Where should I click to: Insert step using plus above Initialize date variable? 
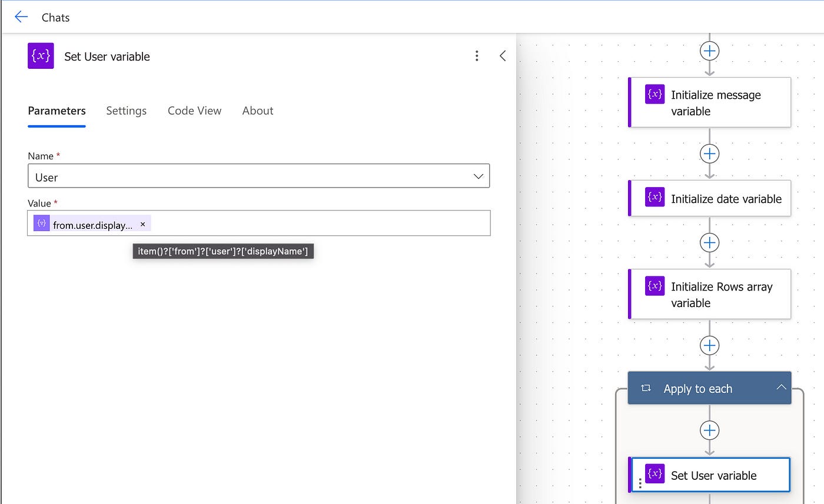tap(710, 154)
